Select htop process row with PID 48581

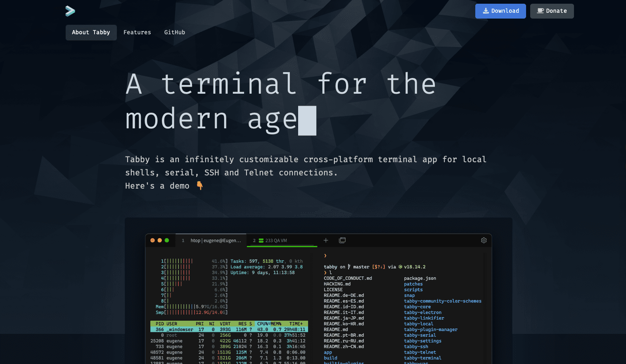coord(229,358)
